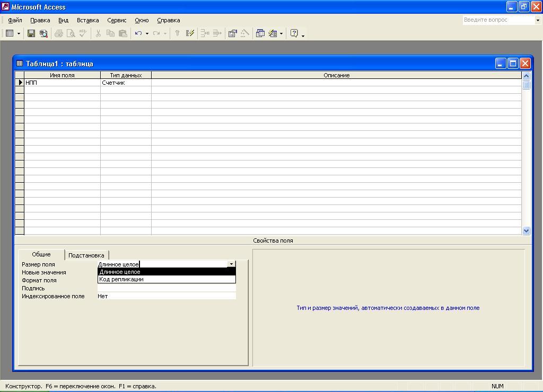Switch to datasheet view with View icon
543x392 pixels.
10,33
